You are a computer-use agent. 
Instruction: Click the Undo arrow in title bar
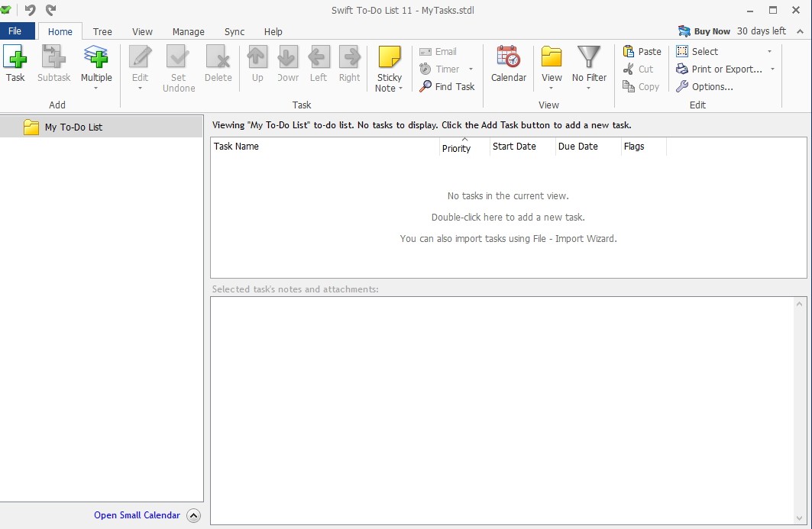coord(30,10)
